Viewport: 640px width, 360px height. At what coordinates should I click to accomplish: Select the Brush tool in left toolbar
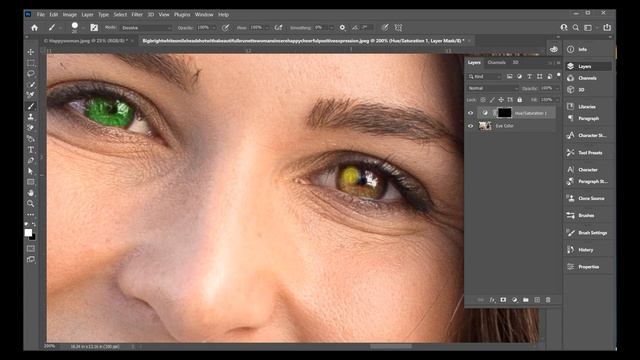tap(31, 106)
